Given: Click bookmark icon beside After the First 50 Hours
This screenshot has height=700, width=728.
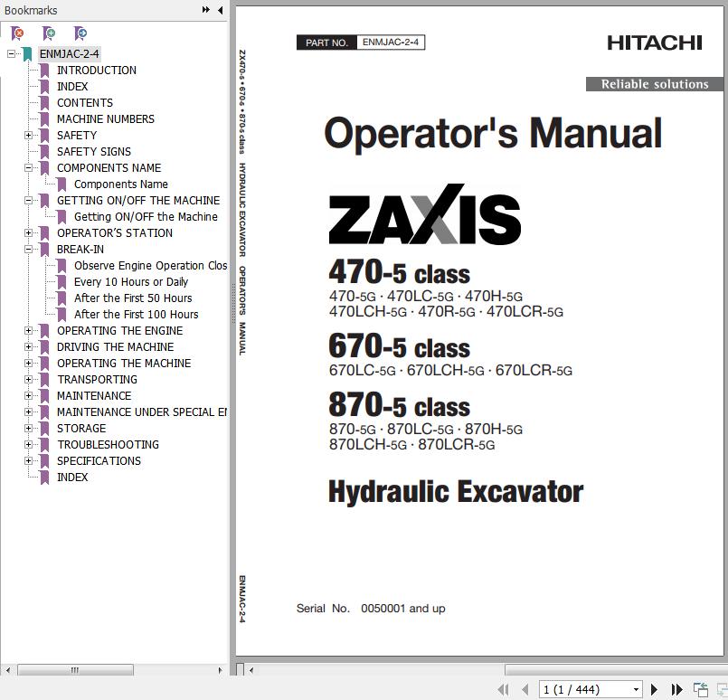Looking at the screenshot, I should click(61, 298).
